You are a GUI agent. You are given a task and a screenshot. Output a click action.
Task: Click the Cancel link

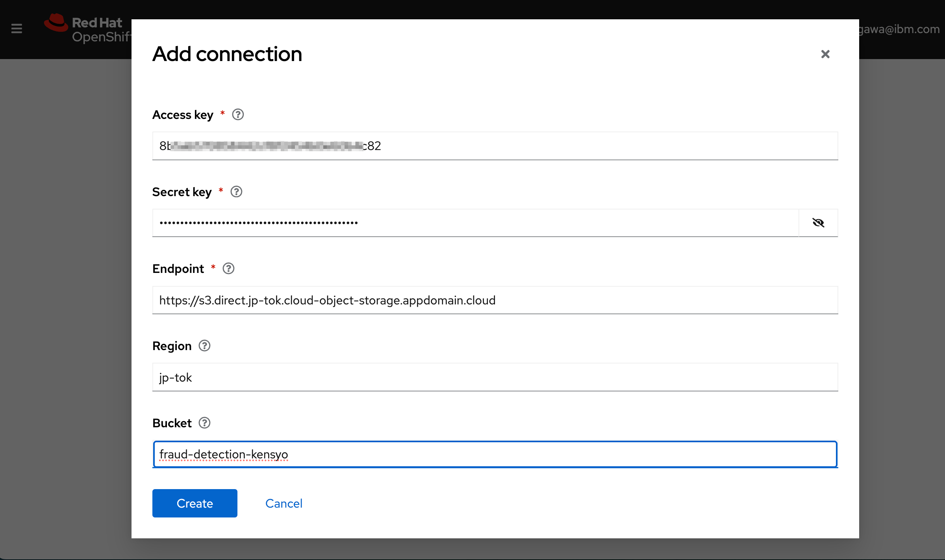(x=283, y=503)
